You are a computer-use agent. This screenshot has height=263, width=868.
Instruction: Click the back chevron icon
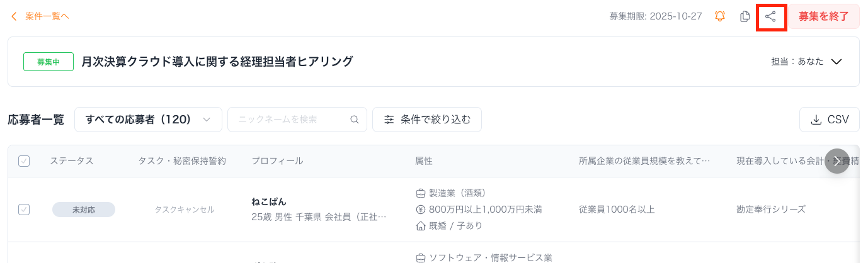point(14,16)
